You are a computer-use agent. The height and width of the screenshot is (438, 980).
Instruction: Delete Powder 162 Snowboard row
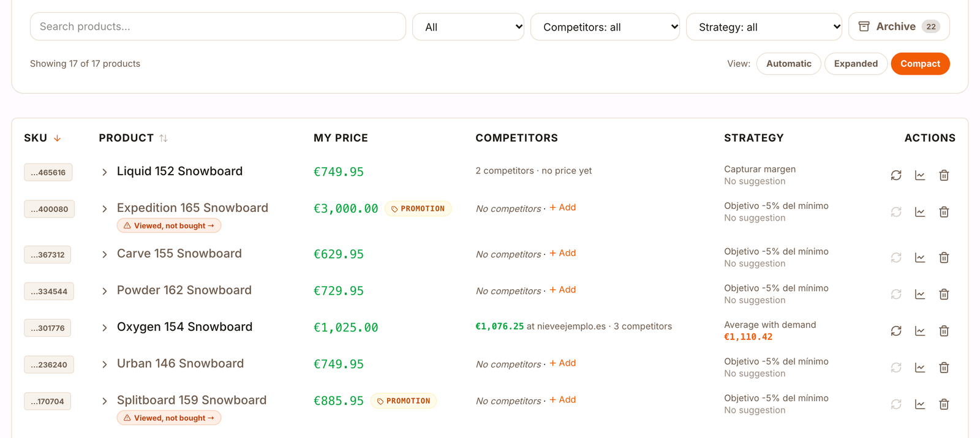[944, 294]
